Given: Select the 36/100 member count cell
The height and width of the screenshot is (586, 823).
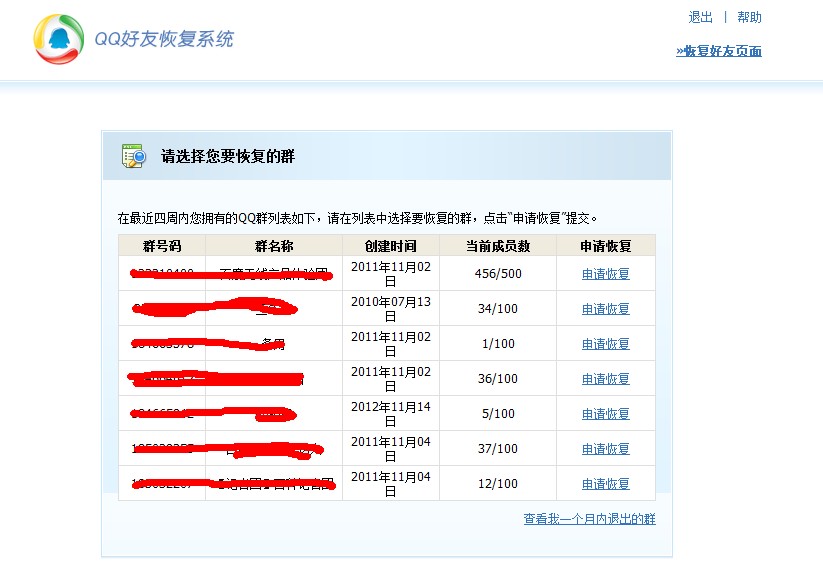Looking at the screenshot, I should click(x=498, y=379).
